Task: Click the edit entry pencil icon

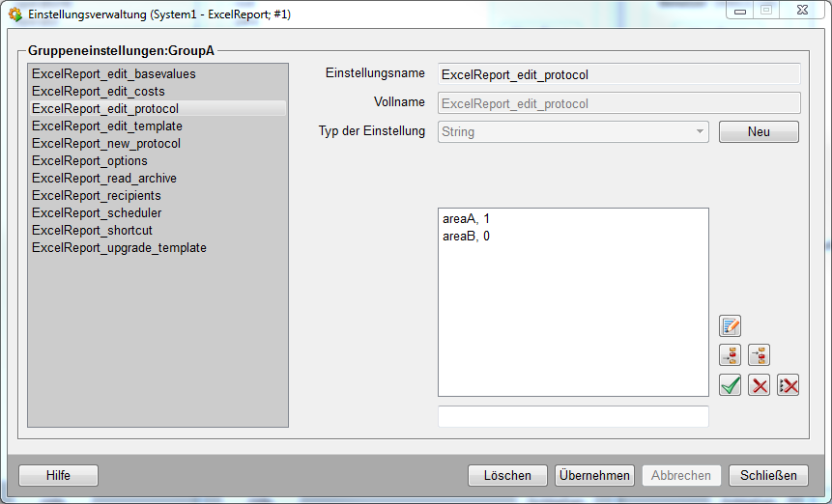Action: (731, 326)
